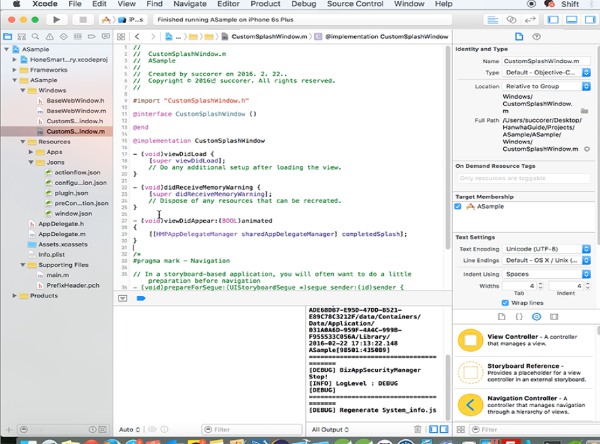The image size is (600, 444).
Task: Stop the running app
Action: [83, 20]
